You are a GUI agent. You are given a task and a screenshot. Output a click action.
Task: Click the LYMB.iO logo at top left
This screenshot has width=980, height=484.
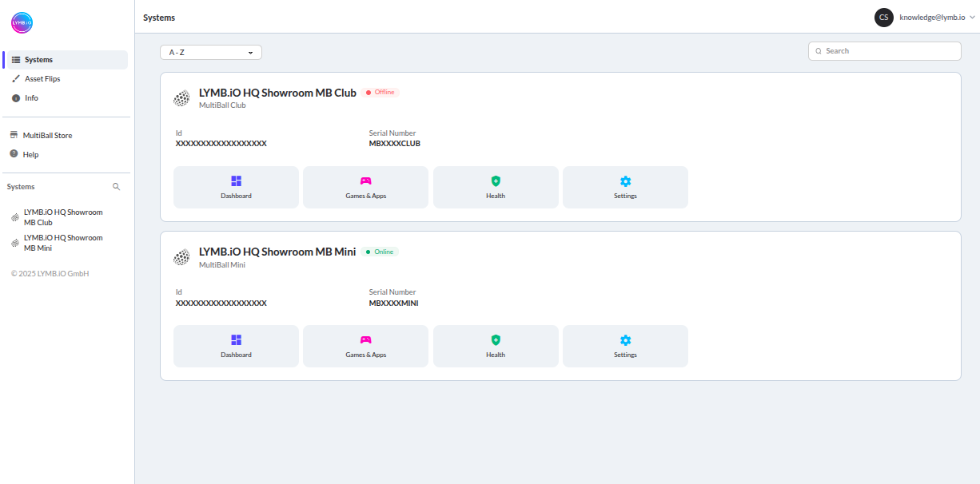[x=21, y=23]
